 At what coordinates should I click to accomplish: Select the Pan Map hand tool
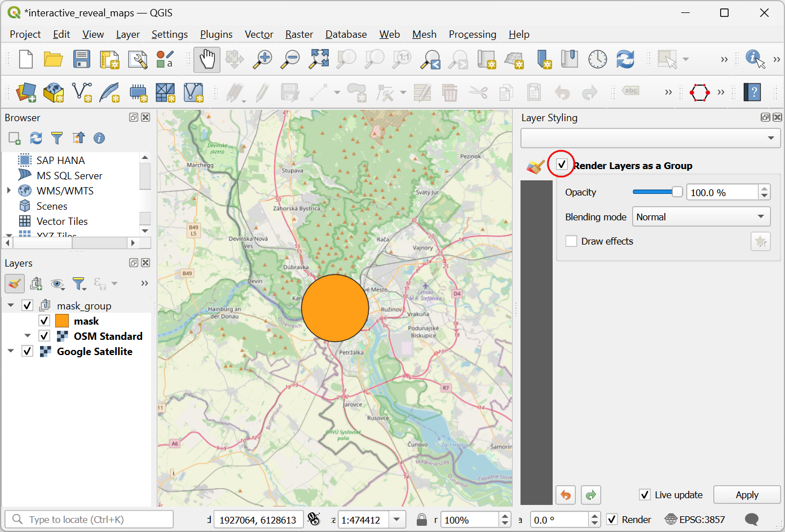coord(207,59)
